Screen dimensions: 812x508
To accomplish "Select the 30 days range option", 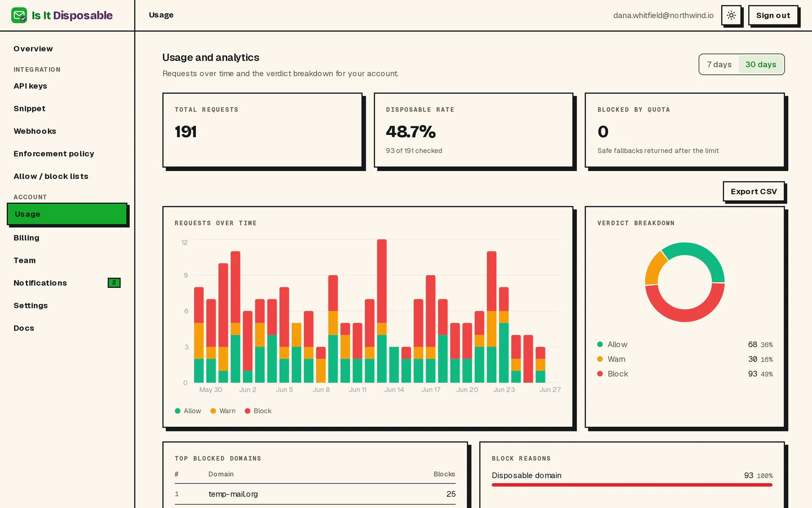I will pyautogui.click(x=760, y=64).
